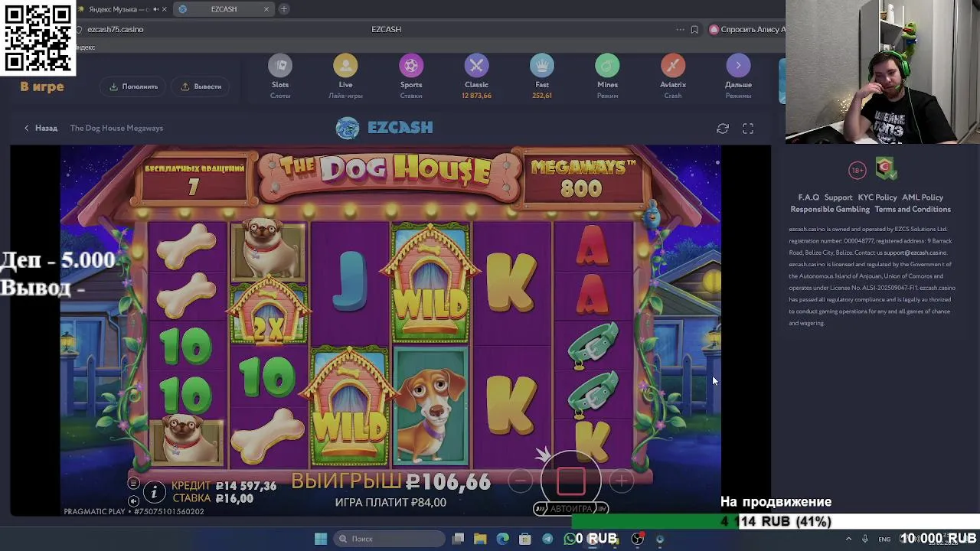Screen dimensions: 980x551
Task: Open Telegram from the taskbar
Action: point(547,539)
